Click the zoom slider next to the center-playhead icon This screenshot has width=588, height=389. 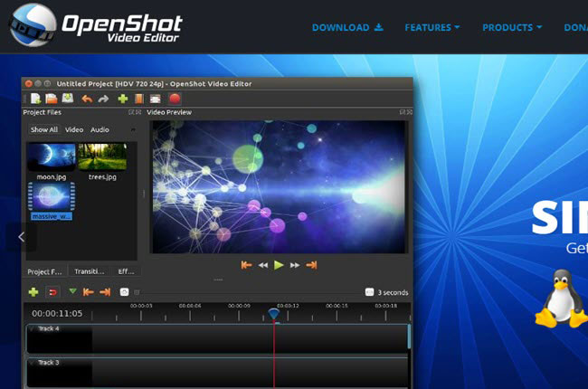(x=137, y=292)
